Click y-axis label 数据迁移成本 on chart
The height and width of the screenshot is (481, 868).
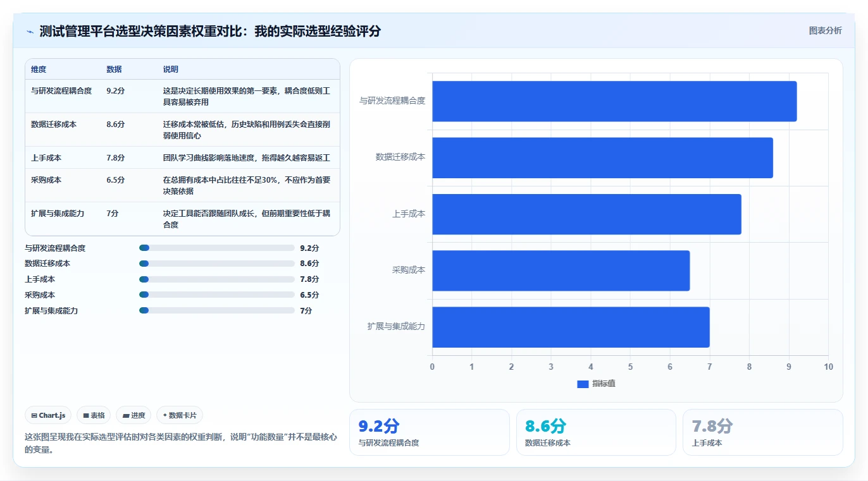pyautogui.click(x=400, y=157)
